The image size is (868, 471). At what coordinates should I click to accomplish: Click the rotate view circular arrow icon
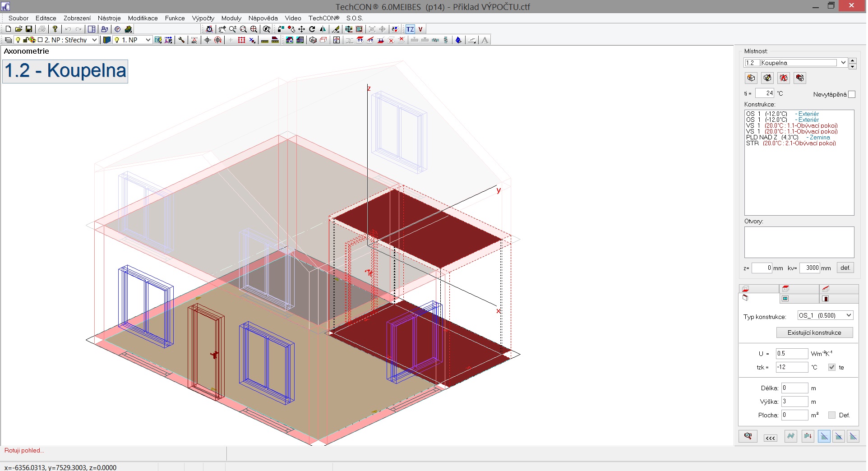(312, 29)
